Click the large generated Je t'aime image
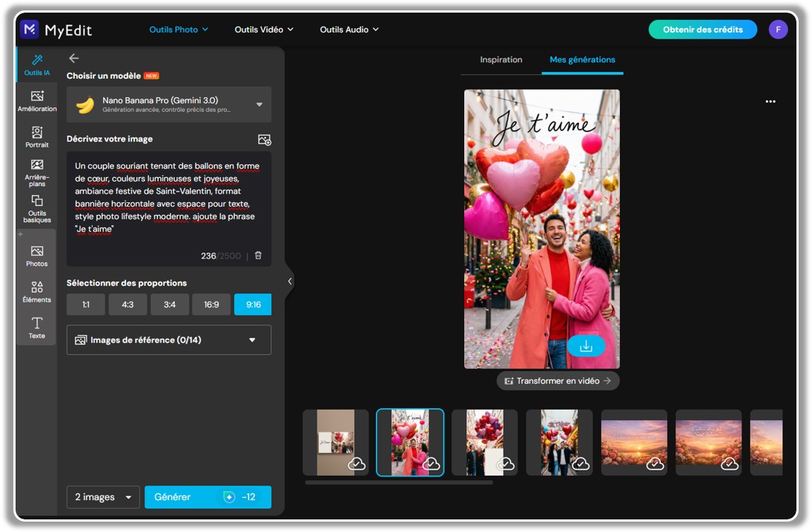The height and width of the screenshot is (532, 812). tap(541, 229)
